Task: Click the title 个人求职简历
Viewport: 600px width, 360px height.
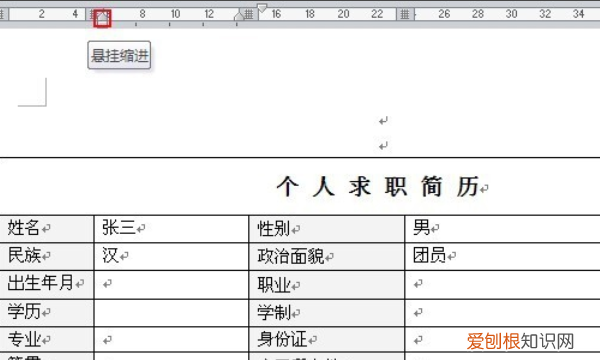Action: [x=378, y=187]
